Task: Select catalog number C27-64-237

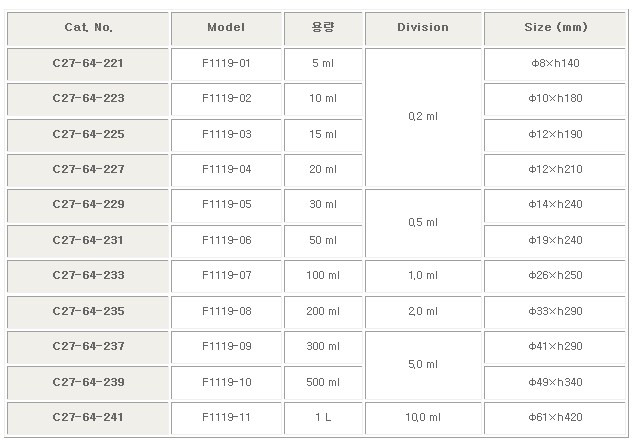Action: click(x=88, y=346)
